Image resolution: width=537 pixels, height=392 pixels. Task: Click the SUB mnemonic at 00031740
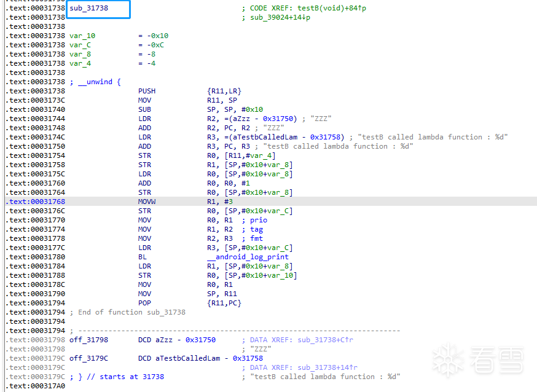click(144, 109)
